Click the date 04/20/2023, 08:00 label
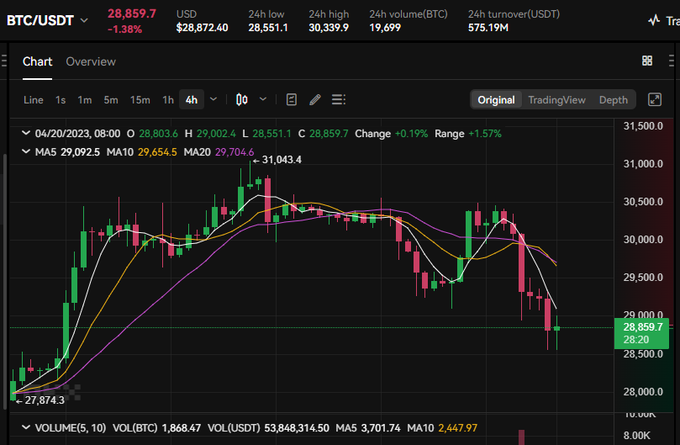This screenshot has height=445, width=680. tap(78, 134)
